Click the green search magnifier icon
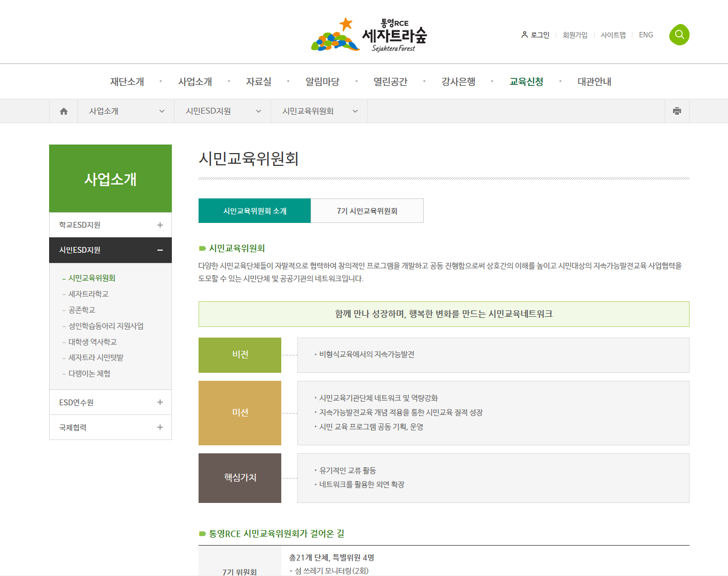 (x=679, y=35)
